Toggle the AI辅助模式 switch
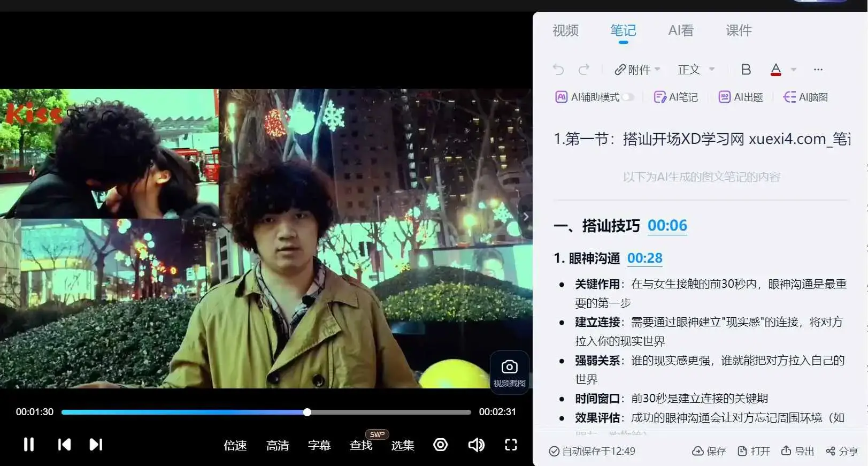The image size is (868, 466). (x=628, y=97)
